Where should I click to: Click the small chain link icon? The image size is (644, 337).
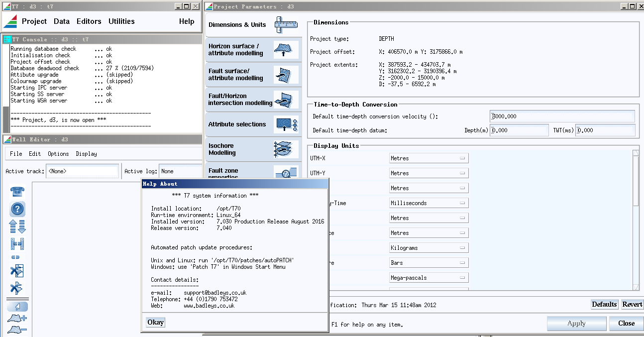click(x=16, y=257)
